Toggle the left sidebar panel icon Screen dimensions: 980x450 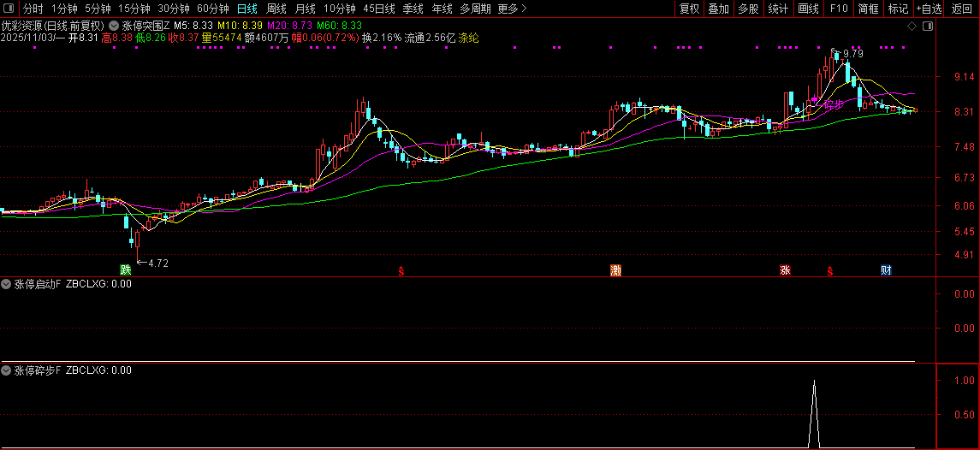click(8, 8)
